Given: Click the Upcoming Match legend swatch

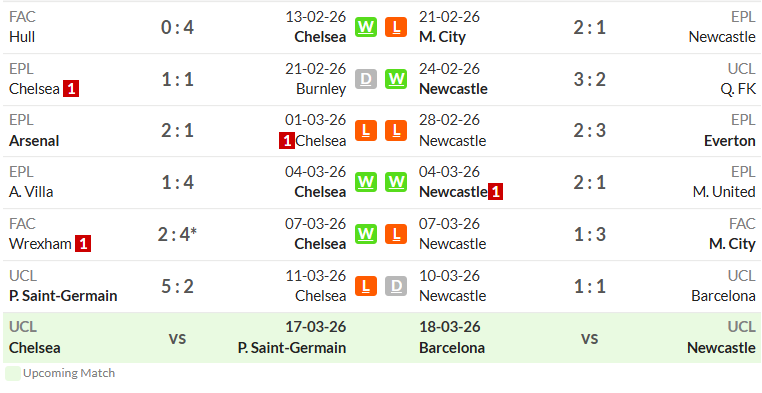Looking at the screenshot, I should [13, 374].
